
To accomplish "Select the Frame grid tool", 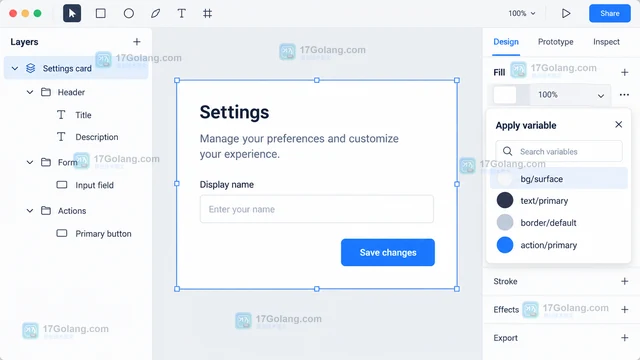I will point(207,13).
